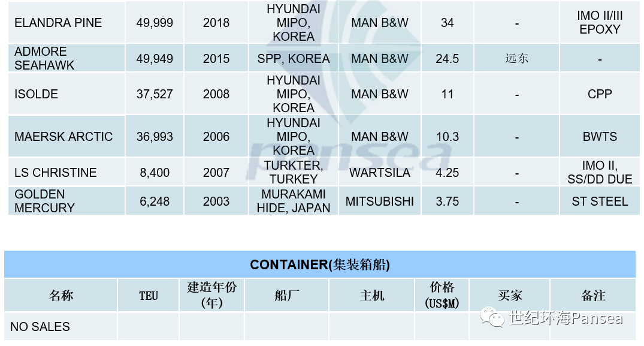Click the ADMORE SEAHAWK name cell
Viewport: 644px width, 346px height.
coord(66,58)
